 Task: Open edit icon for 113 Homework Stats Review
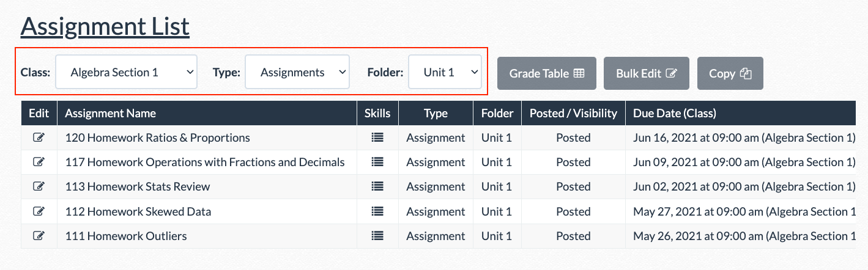(x=39, y=186)
